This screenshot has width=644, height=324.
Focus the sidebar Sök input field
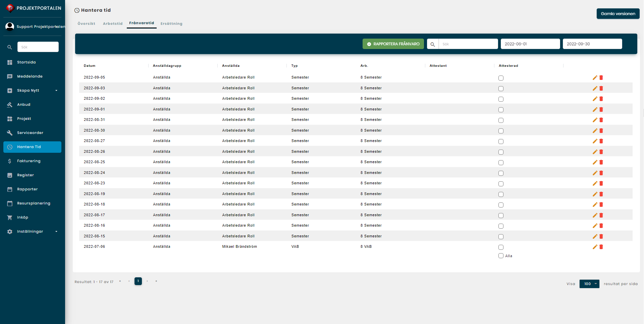pos(38,47)
